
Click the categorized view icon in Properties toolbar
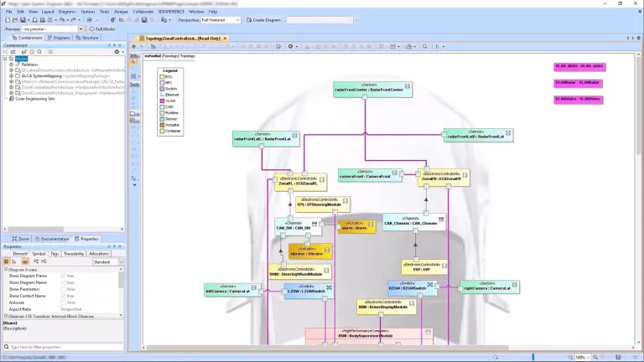6,261
